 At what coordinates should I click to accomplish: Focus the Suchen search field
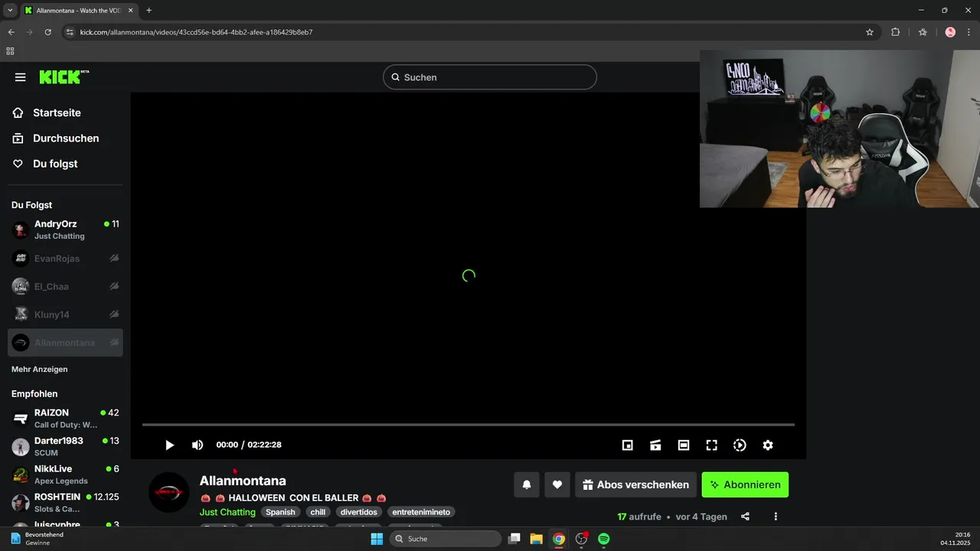click(490, 77)
